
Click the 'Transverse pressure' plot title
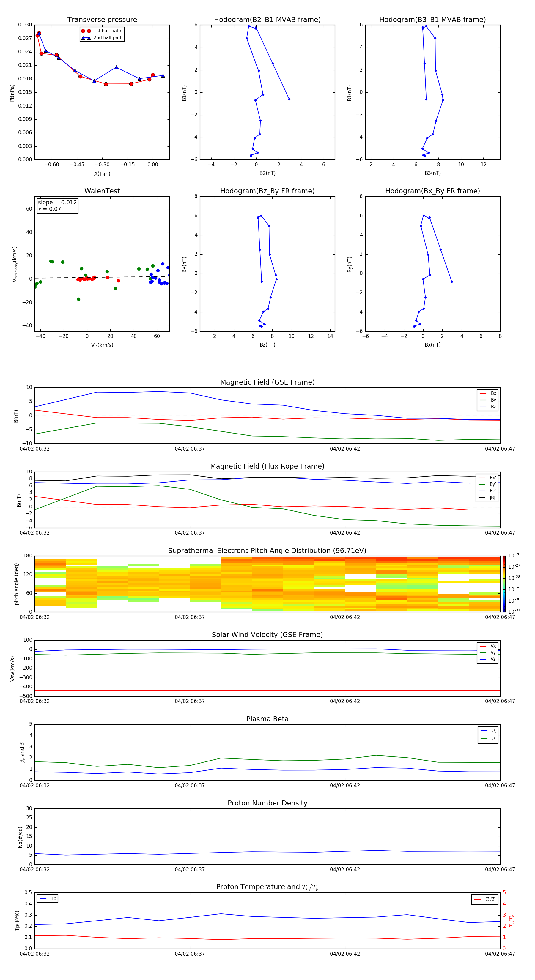coord(102,20)
